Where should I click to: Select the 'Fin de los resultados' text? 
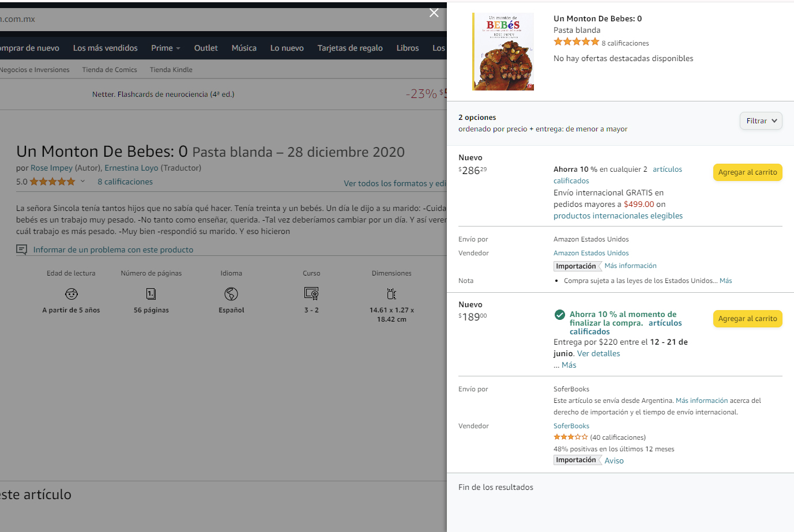click(x=496, y=487)
